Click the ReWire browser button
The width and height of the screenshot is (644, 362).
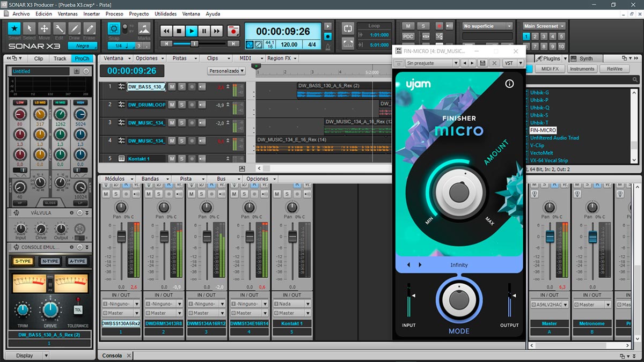click(x=614, y=69)
